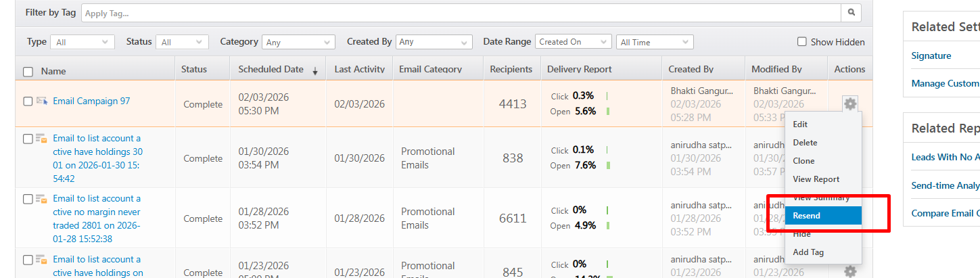Open the Email Campaign 97 link

(91, 101)
